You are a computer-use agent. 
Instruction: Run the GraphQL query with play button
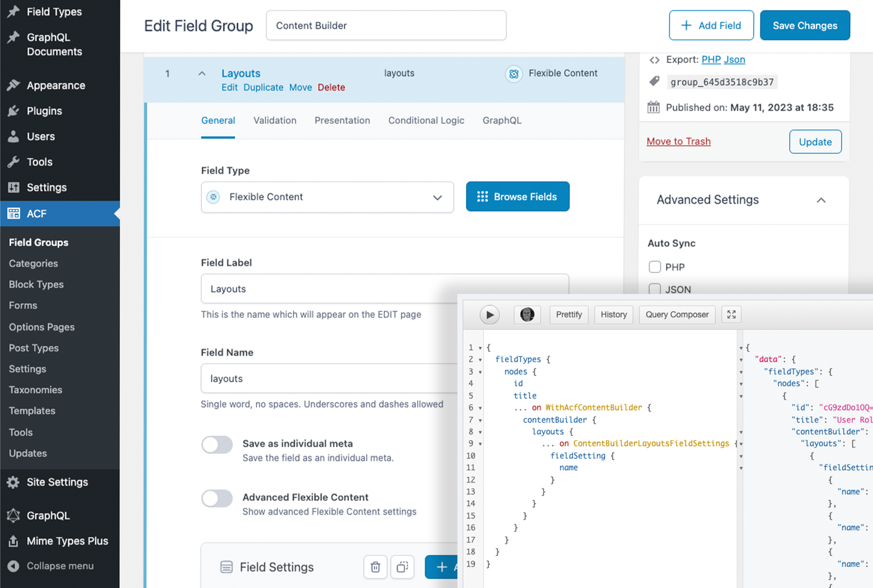click(490, 314)
